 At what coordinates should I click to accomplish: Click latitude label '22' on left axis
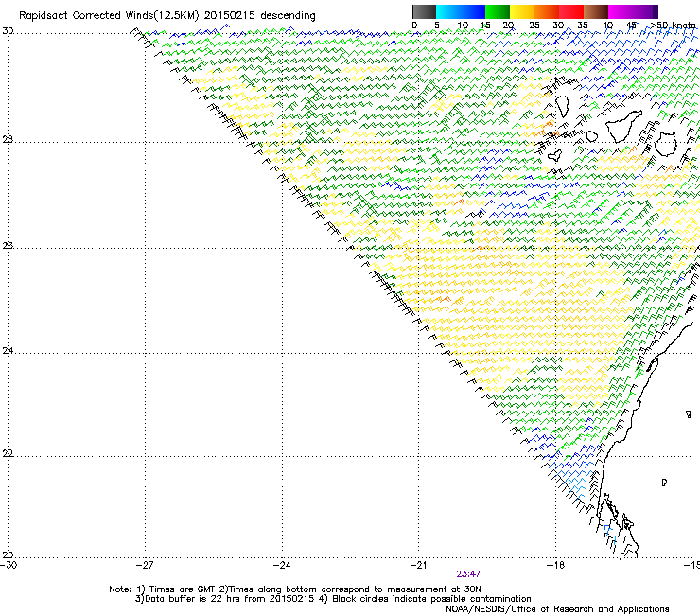[8, 454]
